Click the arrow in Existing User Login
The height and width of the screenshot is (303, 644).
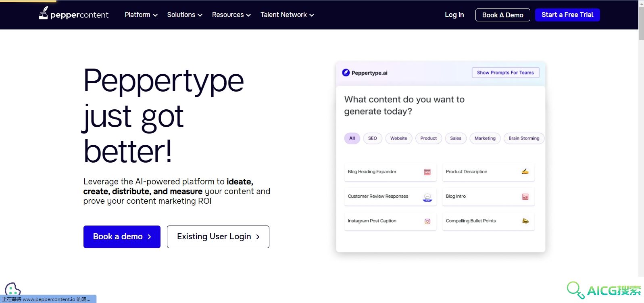(x=258, y=237)
